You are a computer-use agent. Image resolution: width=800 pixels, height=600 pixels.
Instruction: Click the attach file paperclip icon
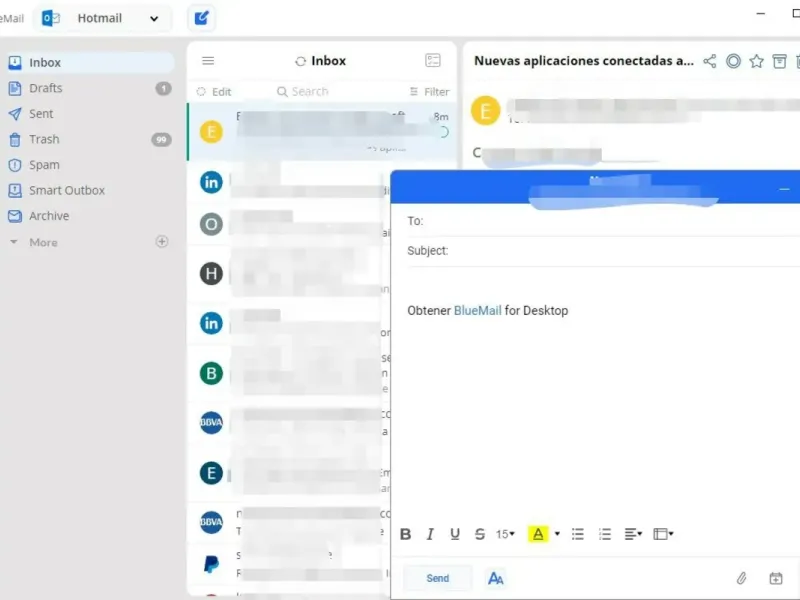tap(741, 578)
